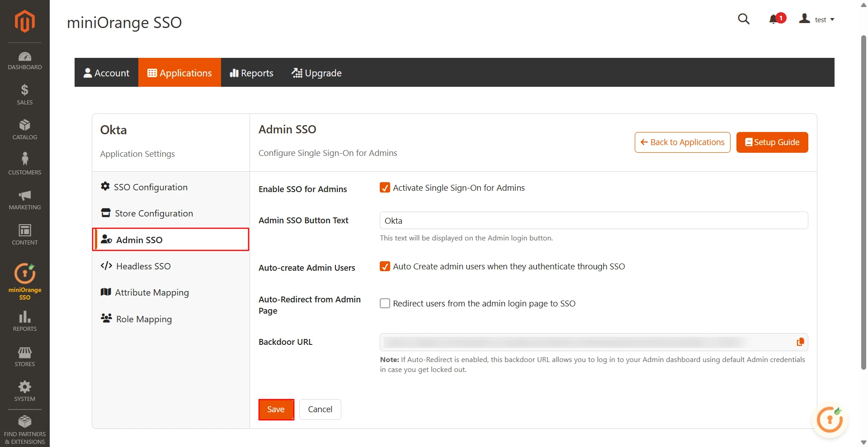Screen dimensions: 868x447
Task: Go Back to Applications
Action: point(682,142)
